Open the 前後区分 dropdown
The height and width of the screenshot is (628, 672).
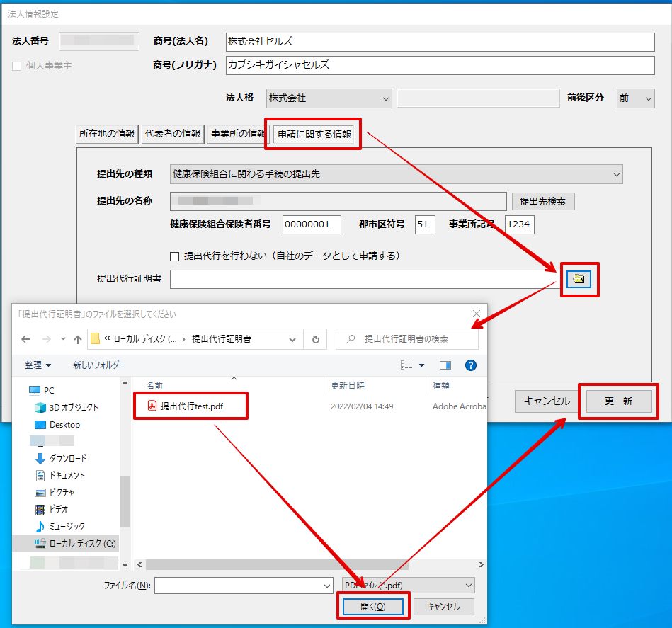[x=635, y=98]
